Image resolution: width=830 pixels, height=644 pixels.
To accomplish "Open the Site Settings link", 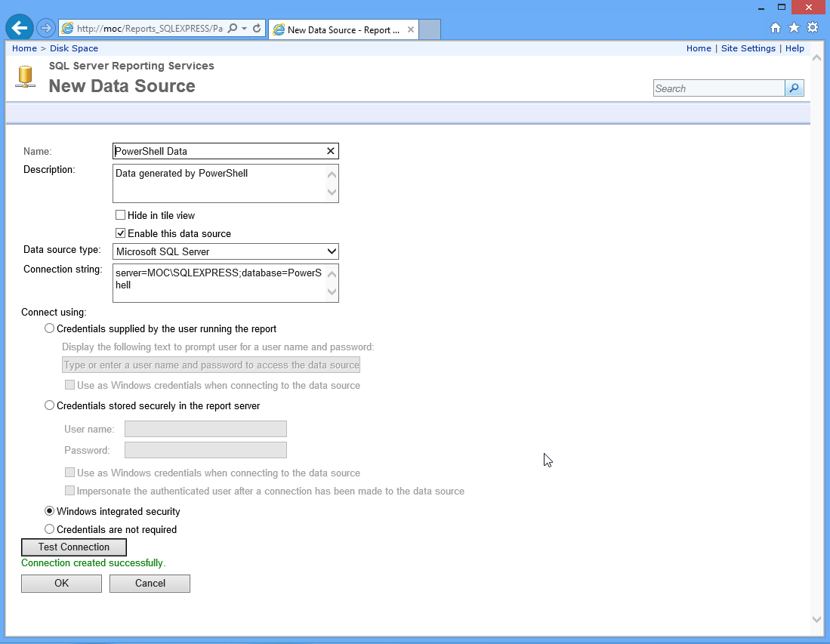I will [748, 48].
